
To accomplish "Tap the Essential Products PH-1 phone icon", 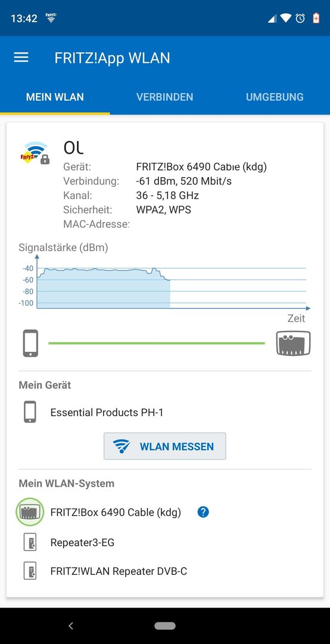I will [x=30, y=412].
